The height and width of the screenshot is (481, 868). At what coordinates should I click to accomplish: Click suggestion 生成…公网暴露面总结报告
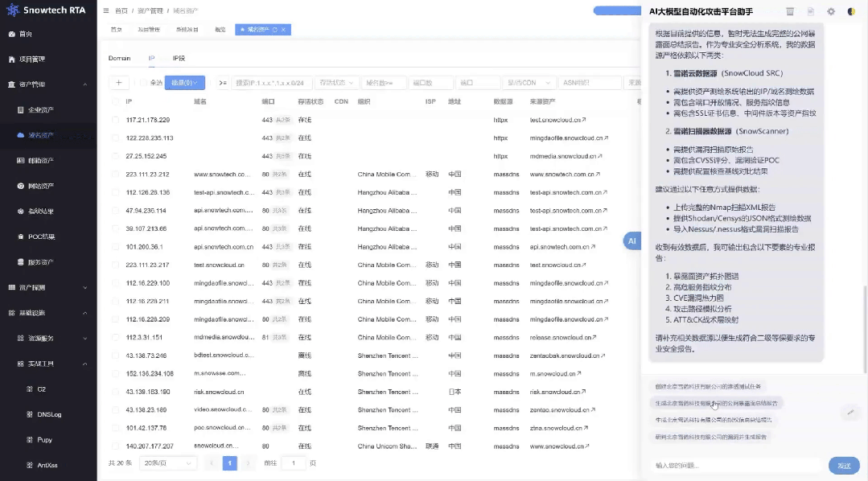pyautogui.click(x=716, y=403)
